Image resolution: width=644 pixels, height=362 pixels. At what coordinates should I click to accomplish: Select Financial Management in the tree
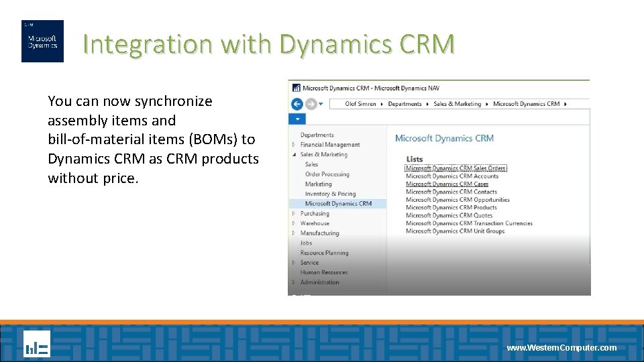330,145
